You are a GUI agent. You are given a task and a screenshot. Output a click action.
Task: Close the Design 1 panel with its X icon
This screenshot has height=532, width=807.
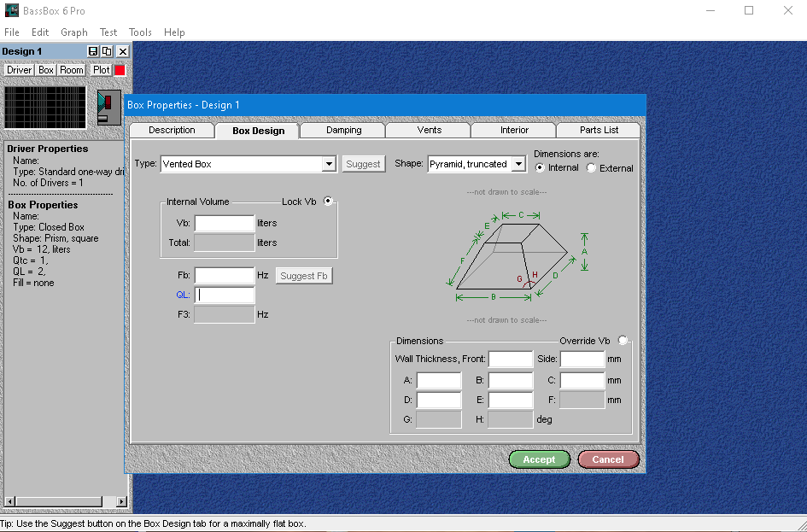pos(122,52)
